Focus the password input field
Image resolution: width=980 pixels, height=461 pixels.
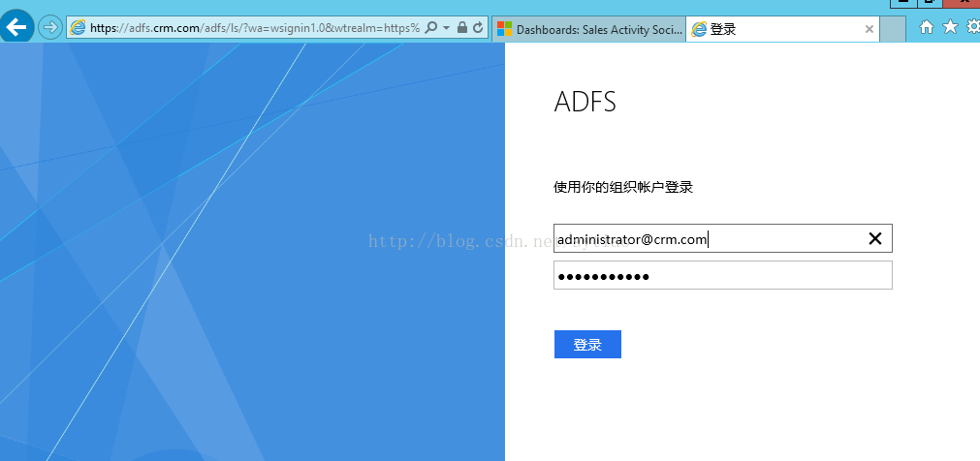pyautogui.click(x=722, y=275)
